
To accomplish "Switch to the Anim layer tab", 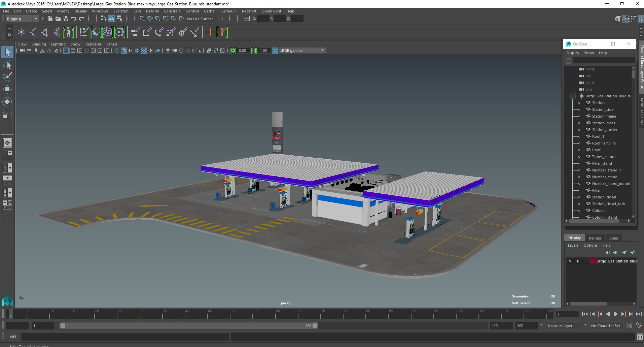I will [x=613, y=238].
